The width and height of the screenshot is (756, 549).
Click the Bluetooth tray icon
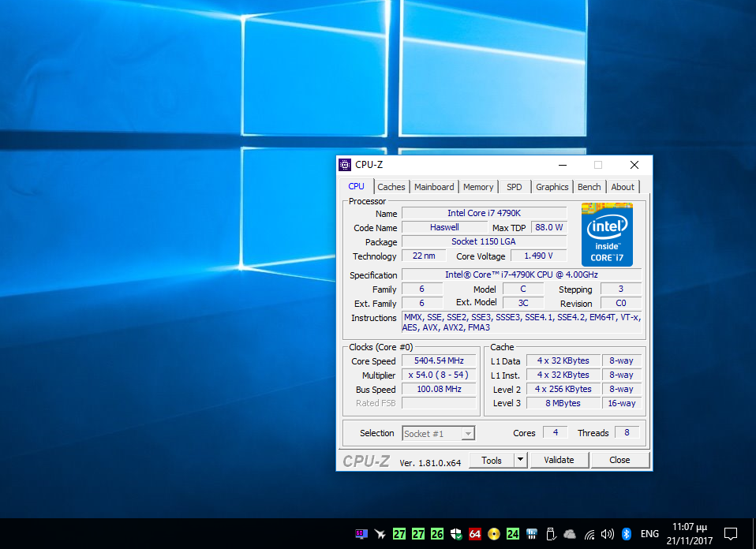(x=627, y=533)
